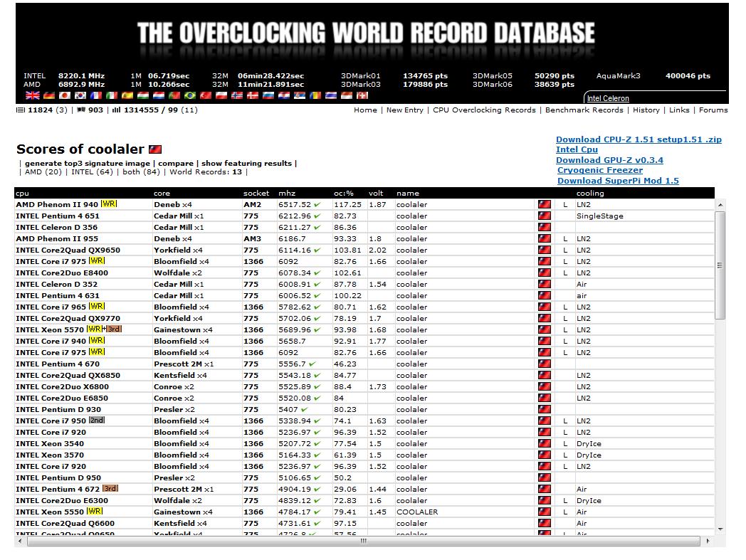Click the Netherlands flag icon
The height and width of the screenshot is (560, 746).
(x=159, y=95)
